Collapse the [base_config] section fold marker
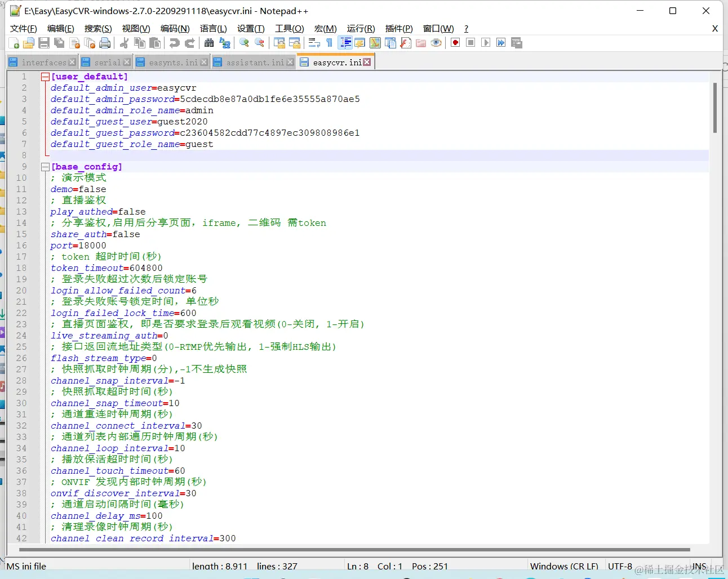The height and width of the screenshot is (579, 728). (x=45, y=167)
